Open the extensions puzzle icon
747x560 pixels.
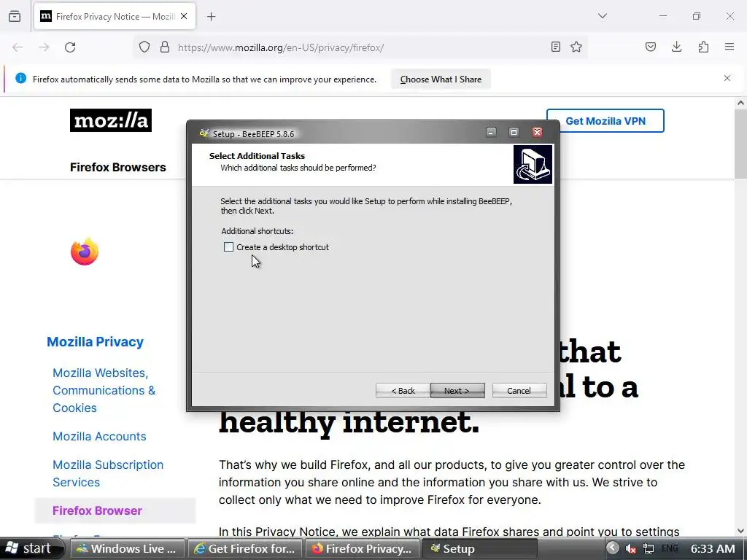[x=703, y=47]
